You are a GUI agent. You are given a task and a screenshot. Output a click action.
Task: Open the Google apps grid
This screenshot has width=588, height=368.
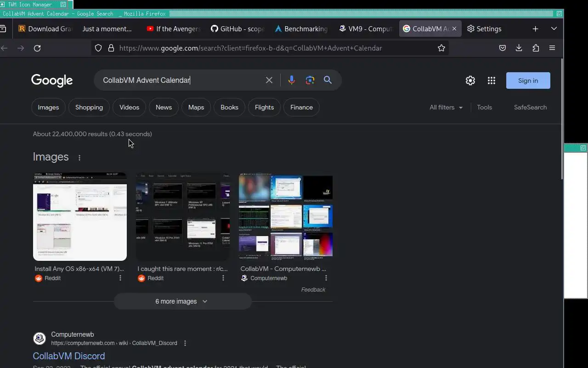click(492, 80)
